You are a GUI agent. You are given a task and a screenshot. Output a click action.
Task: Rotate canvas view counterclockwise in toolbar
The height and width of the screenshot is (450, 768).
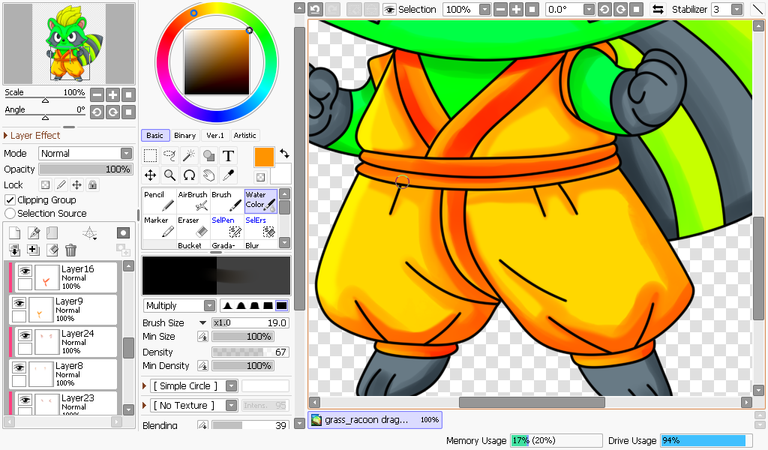pyautogui.click(x=605, y=9)
